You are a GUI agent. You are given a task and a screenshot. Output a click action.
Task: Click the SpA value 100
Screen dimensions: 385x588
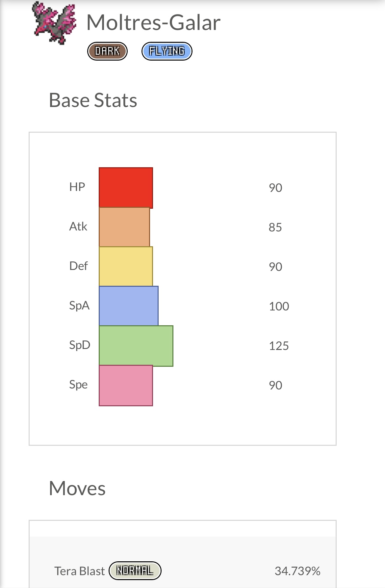point(279,306)
